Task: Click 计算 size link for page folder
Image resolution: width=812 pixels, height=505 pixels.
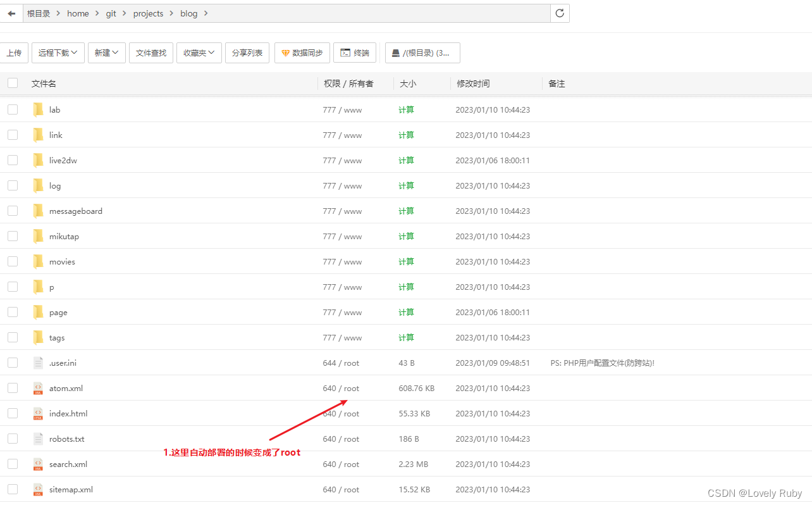Action: 406,312
